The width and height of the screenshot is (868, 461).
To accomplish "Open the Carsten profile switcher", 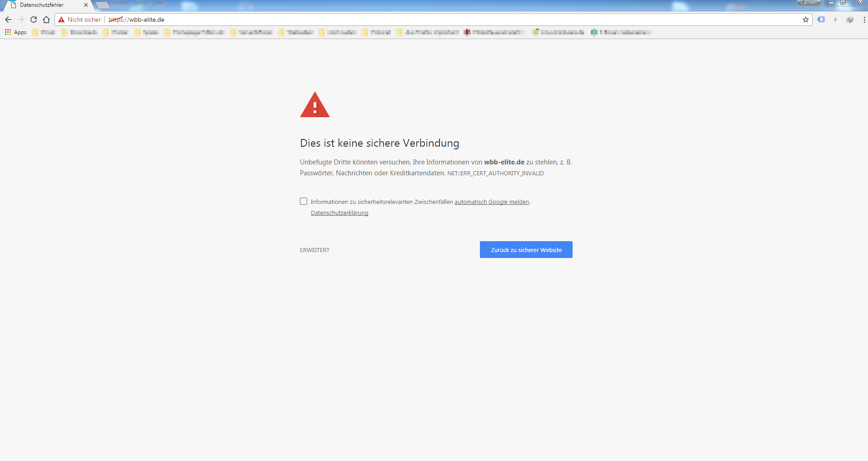I will coord(808,3).
